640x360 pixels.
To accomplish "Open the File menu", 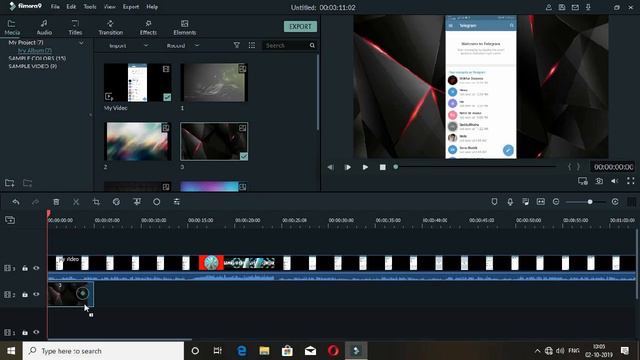I will [x=55, y=7].
